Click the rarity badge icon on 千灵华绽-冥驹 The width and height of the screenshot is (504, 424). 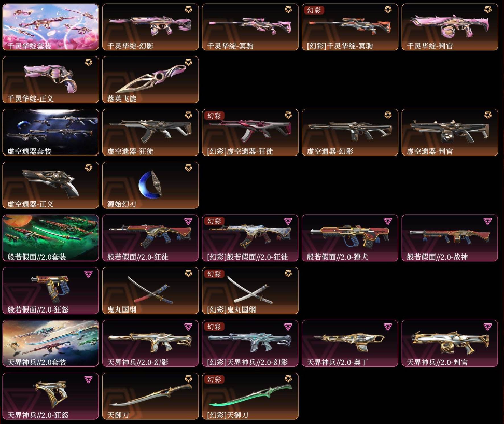click(x=288, y=10)
